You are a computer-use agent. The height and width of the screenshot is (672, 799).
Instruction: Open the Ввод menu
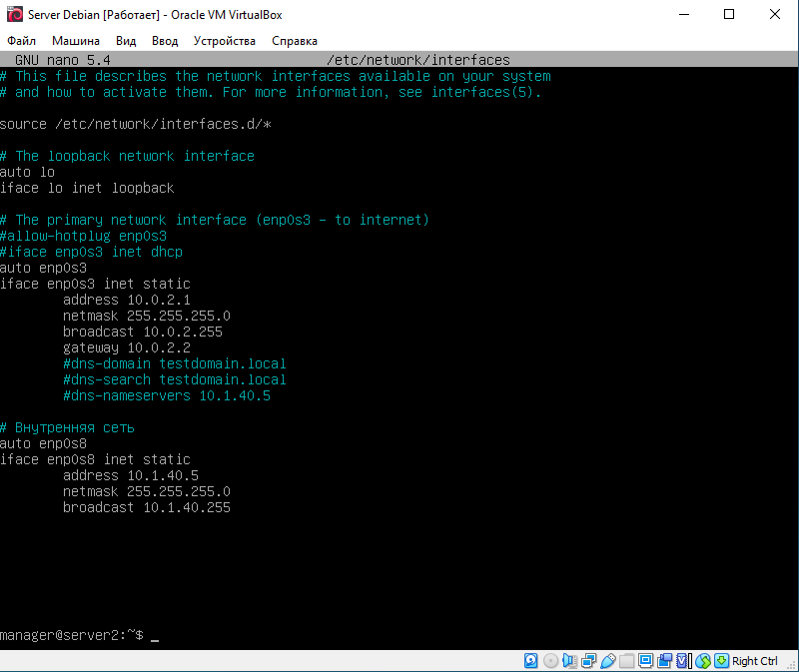(165, 41)
